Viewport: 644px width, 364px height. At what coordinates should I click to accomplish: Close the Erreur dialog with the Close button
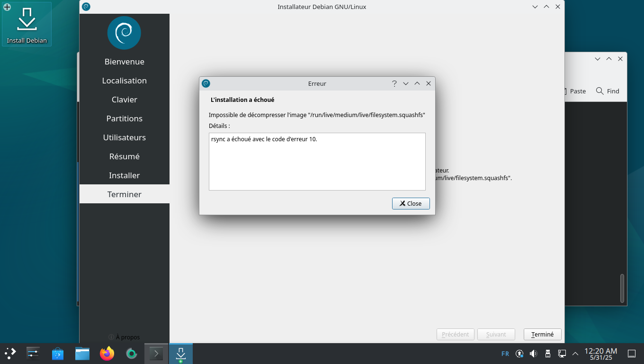click(x=411, y=203)
